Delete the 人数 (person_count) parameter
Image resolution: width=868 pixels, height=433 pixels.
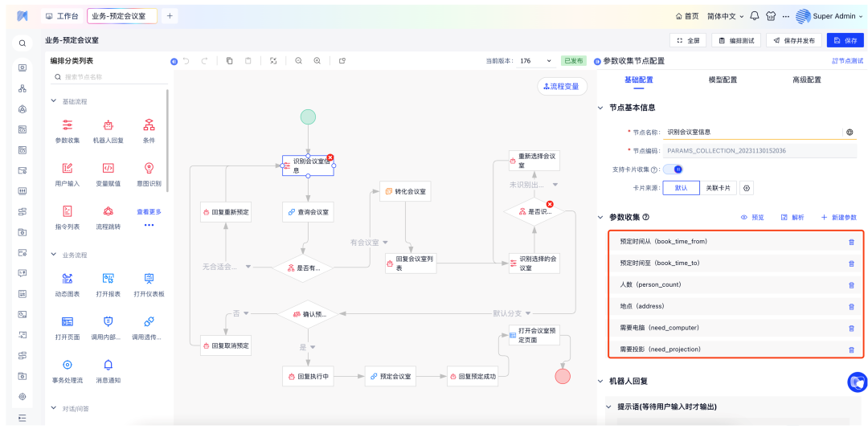(851, 284)
